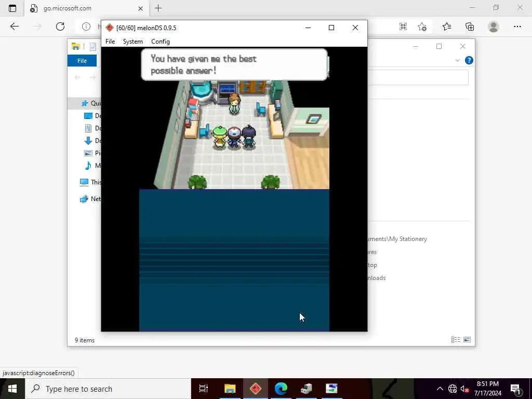Go back in the Edge browser
Viewport: 532px width, 399px height.
(x=14, y=26)
